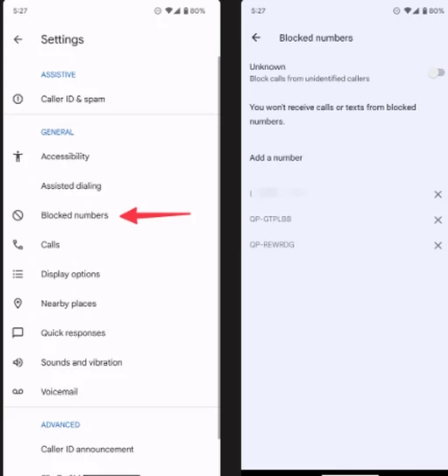
Task: Tap the Quick responses chat icon
Action: tap(17, 332)
